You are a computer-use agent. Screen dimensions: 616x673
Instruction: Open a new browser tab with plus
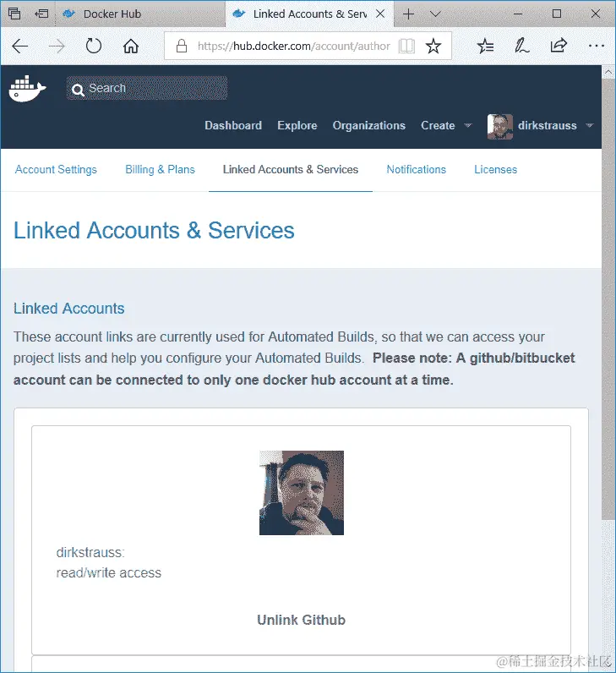pyautogui.click(x=409, y=14)
